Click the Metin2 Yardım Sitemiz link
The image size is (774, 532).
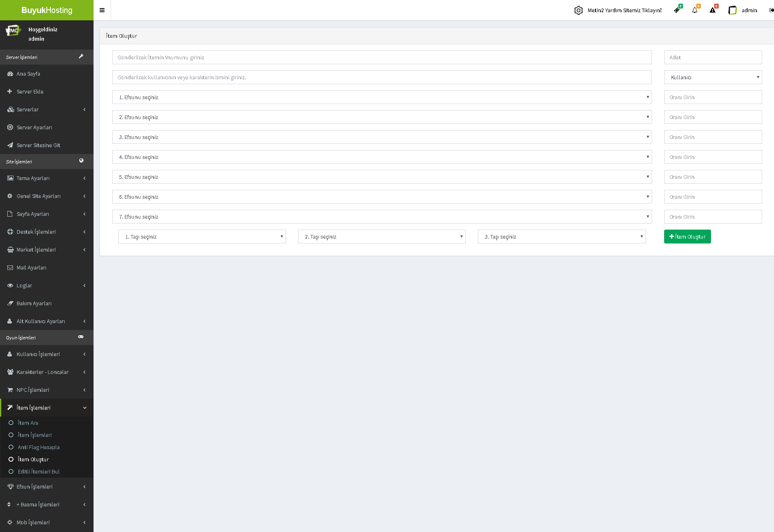tap(624, 10)
